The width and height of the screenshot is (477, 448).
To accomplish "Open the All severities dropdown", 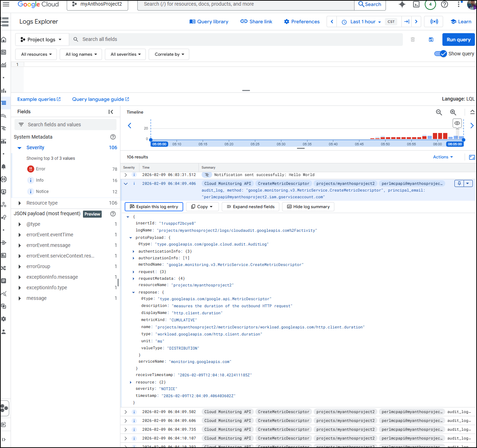I will point(125,54).
